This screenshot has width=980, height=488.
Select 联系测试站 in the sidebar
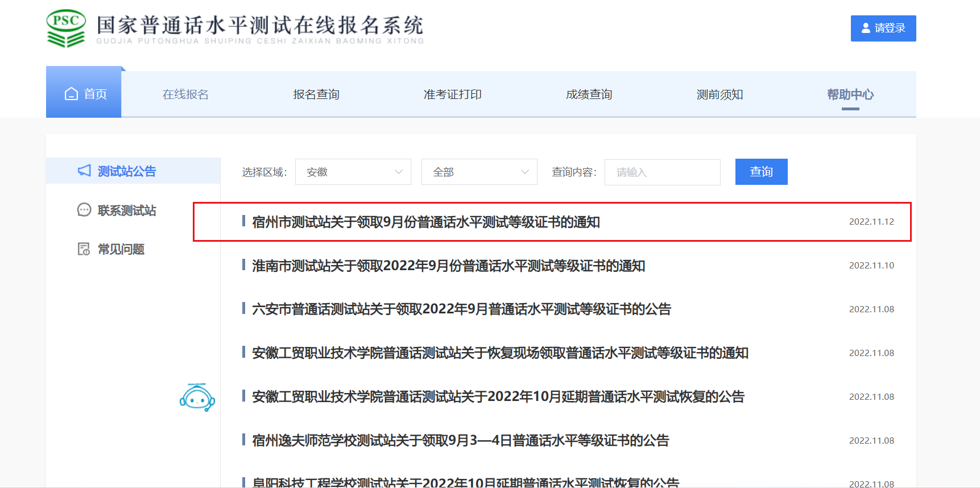tap(127, 210)
